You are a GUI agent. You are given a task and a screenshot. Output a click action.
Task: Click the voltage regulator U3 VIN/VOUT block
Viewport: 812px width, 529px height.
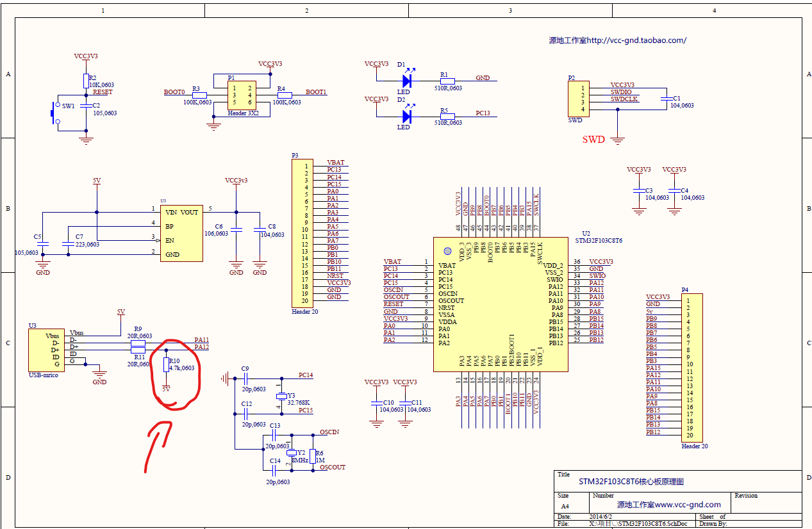(x=181, y=234)
